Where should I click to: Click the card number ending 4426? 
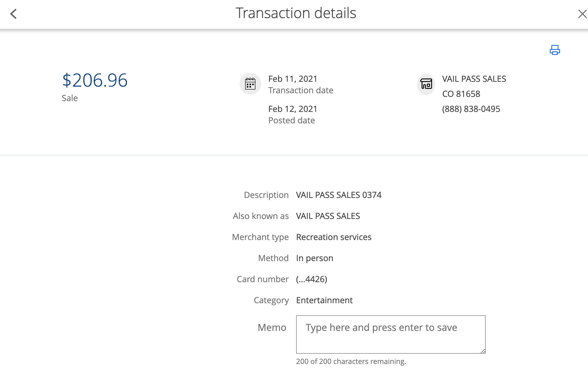[x=311, y=279]
